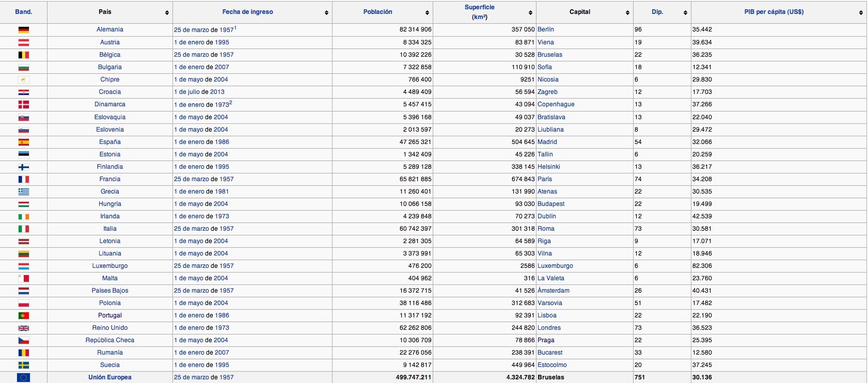The width and height of the screenshot is (868, 383).
Task: Click the Superficie (km²) column header
Action: [479, 12]
